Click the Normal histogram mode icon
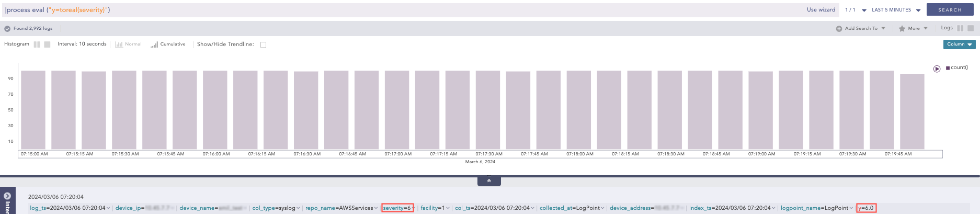Viewport: 980px width, 214px height. [x=119, y=44]
